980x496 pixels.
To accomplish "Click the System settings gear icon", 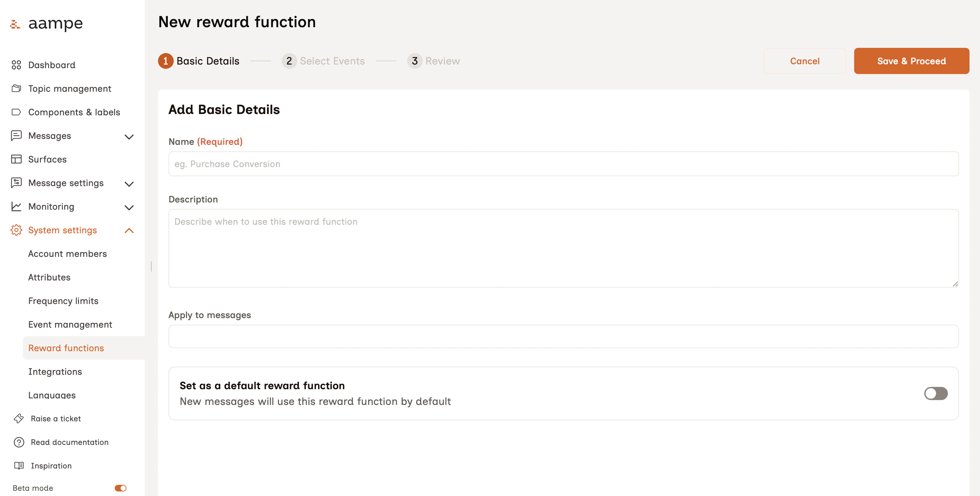I will point(16,230).
